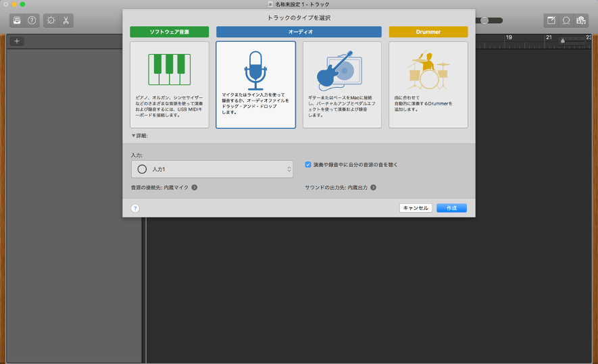Select the piano keyboard software instrument card
Viewport: 598px width, 364px height.
(x=170, y=84)
